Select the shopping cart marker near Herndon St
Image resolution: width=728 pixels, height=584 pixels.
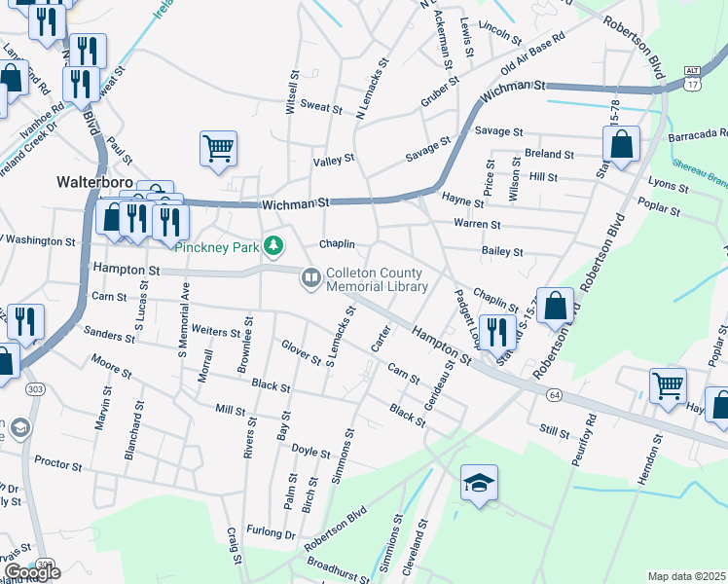(x=668, y=384)
